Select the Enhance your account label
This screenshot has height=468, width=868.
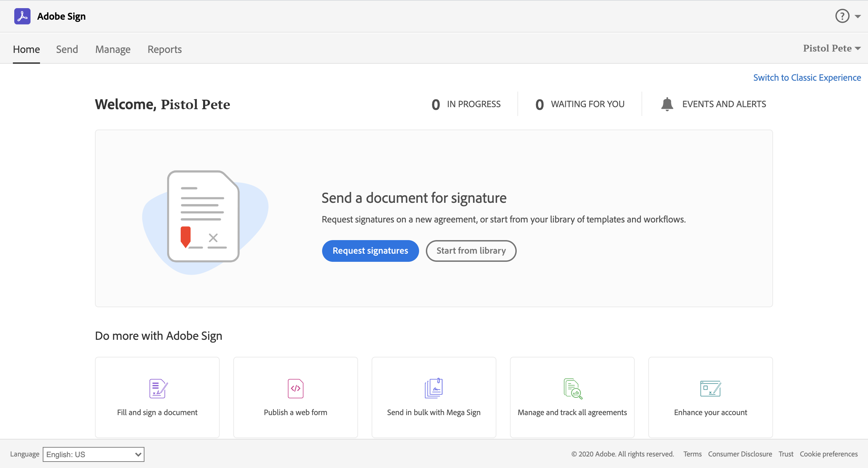coord(711,413)
